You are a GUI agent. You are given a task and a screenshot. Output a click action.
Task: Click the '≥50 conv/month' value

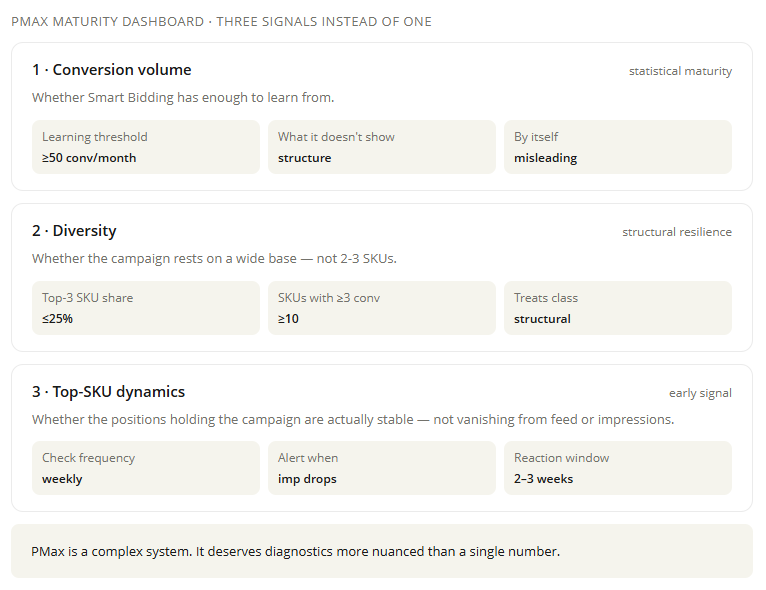[x=89, y=158]
